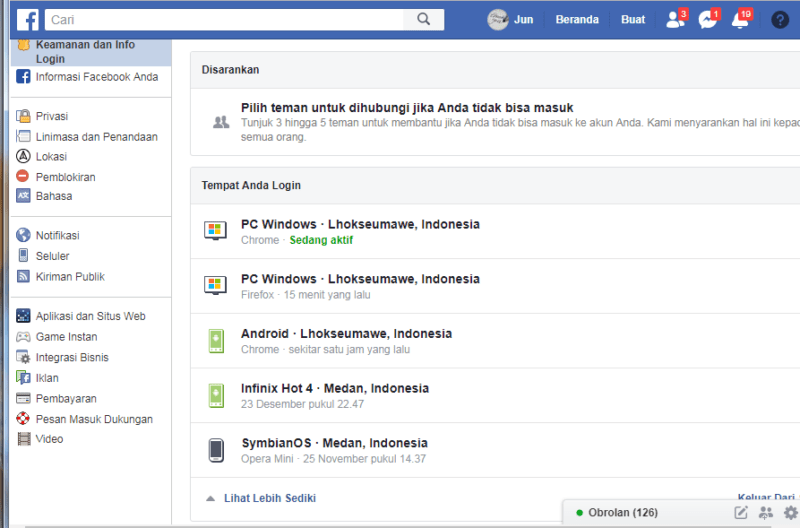Viewport: 800px width, 528px height.
Task: Click the Kiriman Publik feed icon
Action: [x=23, y=276]
